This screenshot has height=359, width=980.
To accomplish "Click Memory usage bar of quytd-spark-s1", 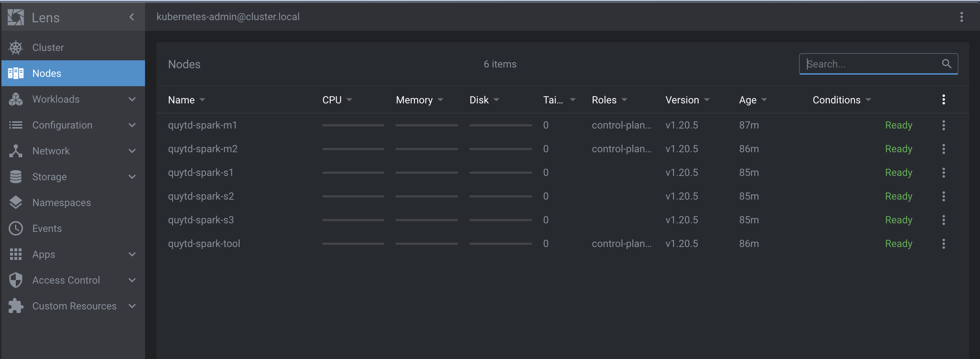I will click(426, 173).
